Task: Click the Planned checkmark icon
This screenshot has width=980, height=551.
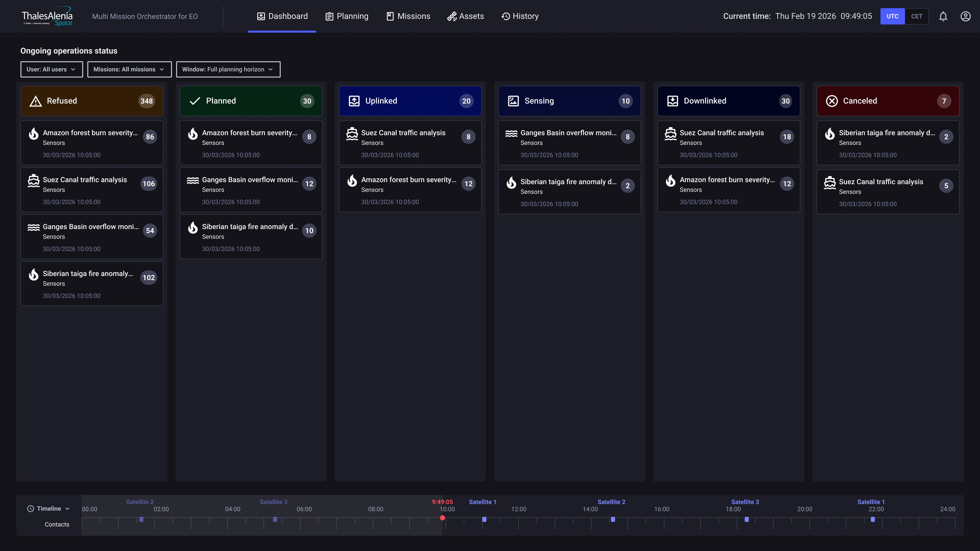Action: (x=195, y=101)
